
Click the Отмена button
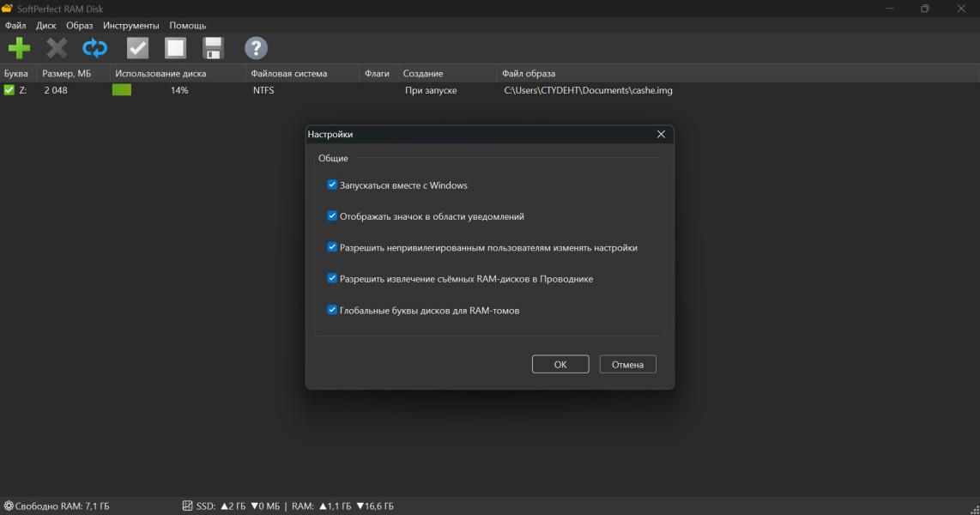click(627, 365)
